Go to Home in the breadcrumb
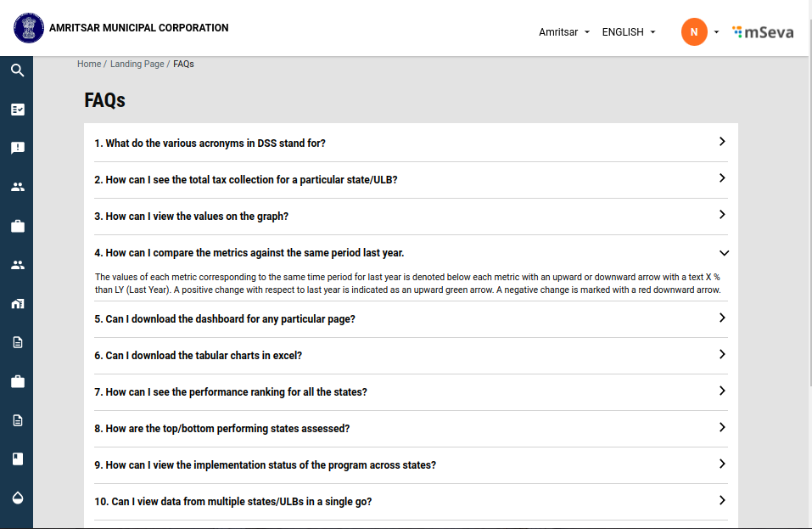This screenshot has height=529, width=812. click(88, 65)
